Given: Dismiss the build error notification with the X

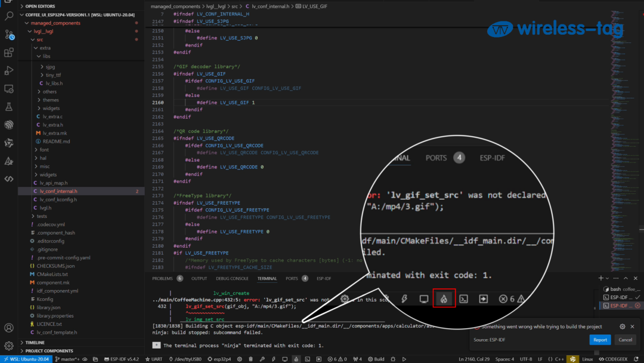Looking at the screenshot, I should [x=631, y=327].
